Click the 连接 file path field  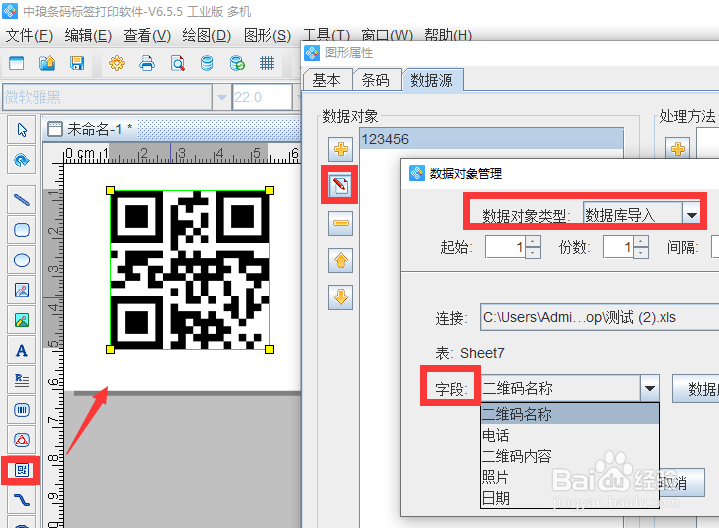tap(599, 317)
